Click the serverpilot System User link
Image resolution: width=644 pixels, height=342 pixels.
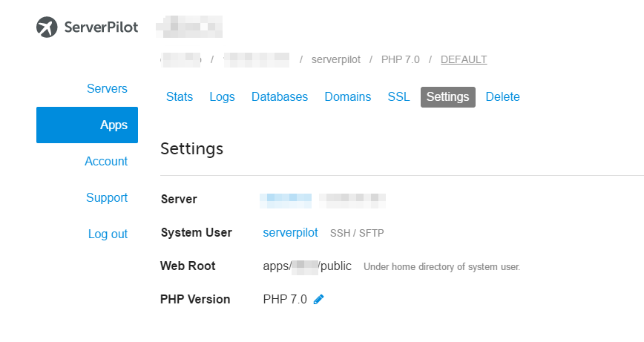coord(290,232)
